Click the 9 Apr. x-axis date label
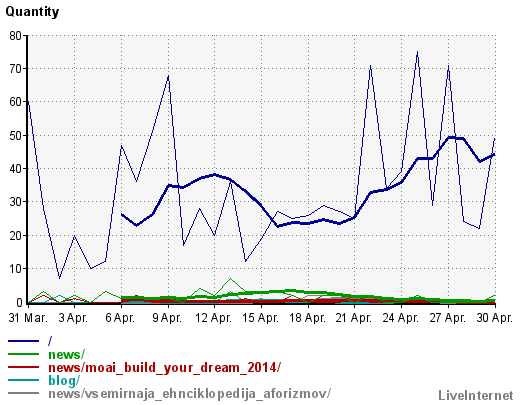This screenshot has width=520, height=405. [x=167, y=318]
